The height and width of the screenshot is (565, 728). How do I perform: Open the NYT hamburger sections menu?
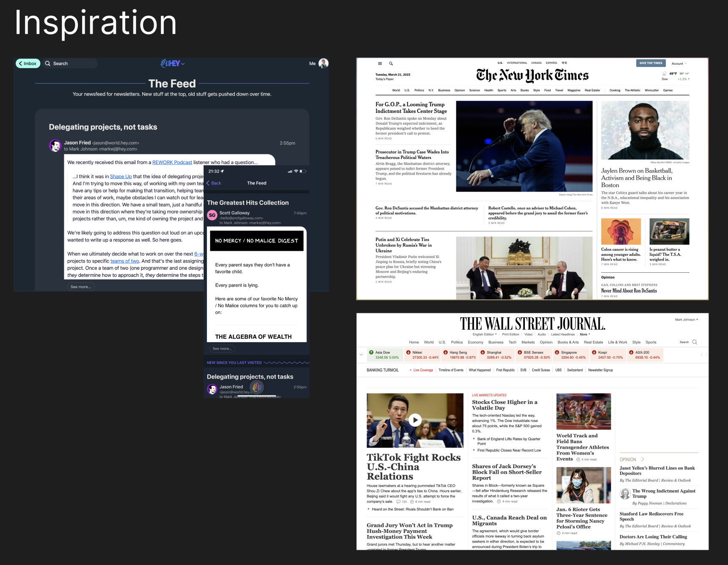pyautogui.click(x=380, y=63)
